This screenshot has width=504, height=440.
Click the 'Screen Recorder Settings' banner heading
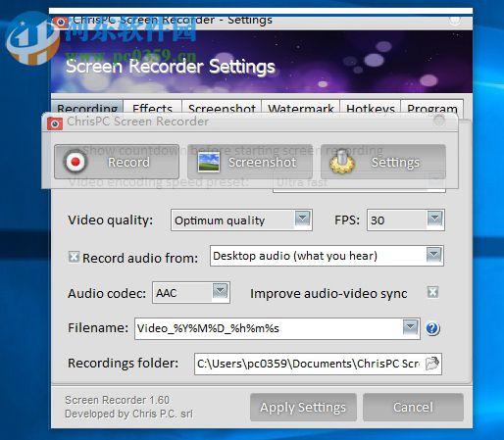click(x=171, y=67)
